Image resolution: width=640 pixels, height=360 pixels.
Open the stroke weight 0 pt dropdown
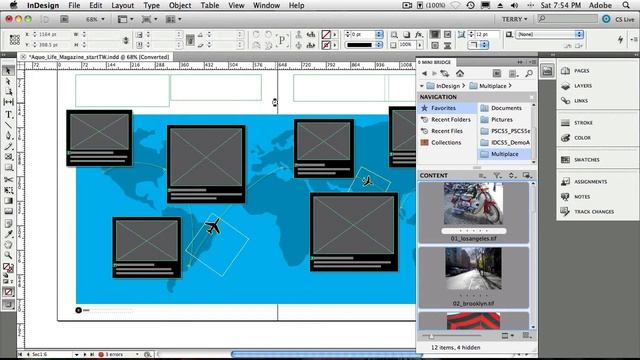(379, 35)
